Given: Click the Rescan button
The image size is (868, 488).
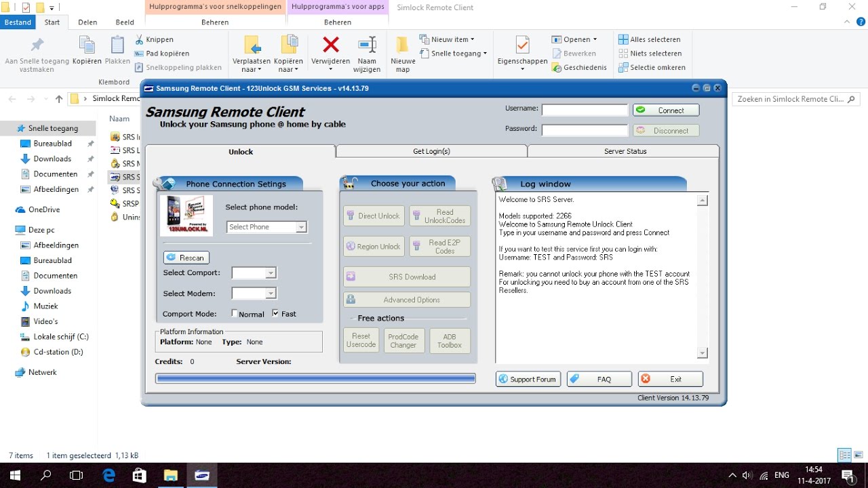Looking at the screenshot, I should 186,258.
